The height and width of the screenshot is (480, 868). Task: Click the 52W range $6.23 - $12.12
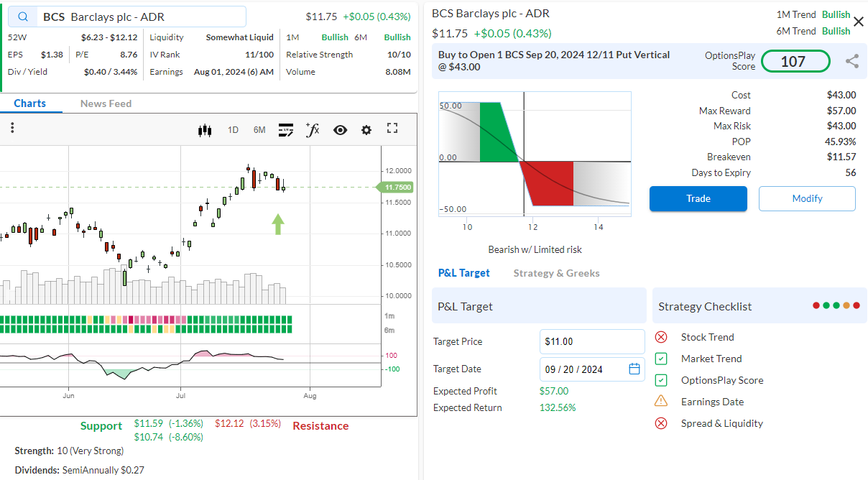109,37
